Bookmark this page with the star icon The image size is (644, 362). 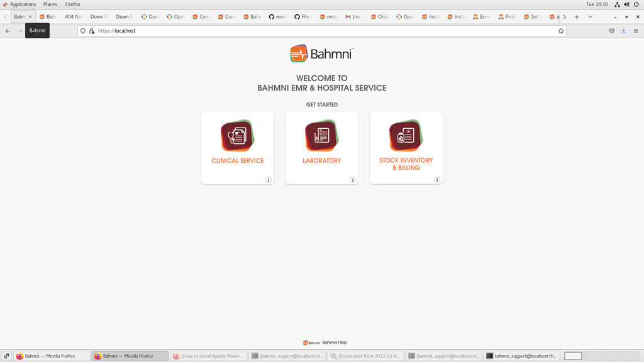coord(560,30)
